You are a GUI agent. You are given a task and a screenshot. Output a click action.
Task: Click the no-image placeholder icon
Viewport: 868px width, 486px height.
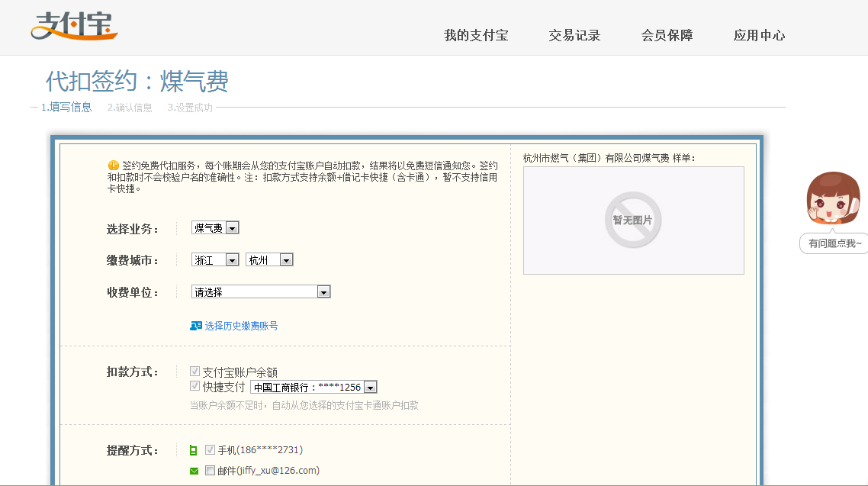click(x=633, y=220)
